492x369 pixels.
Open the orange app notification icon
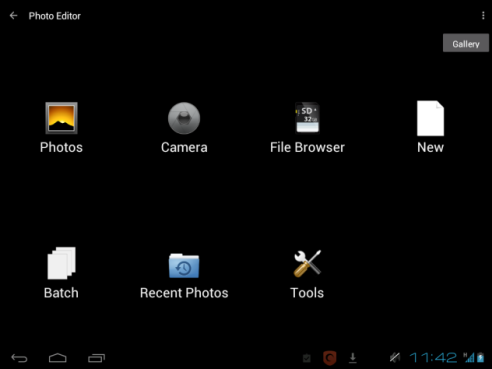[330, 358]
